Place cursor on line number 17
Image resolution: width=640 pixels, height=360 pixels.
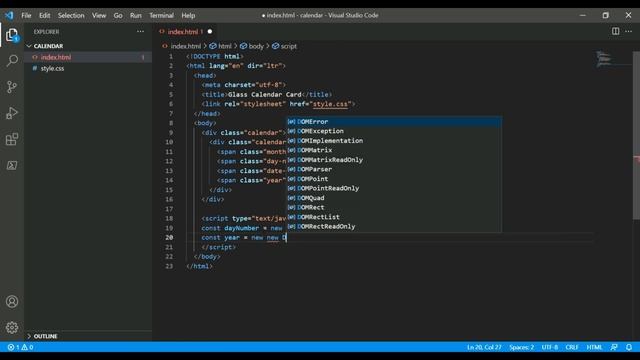point(169,209)
